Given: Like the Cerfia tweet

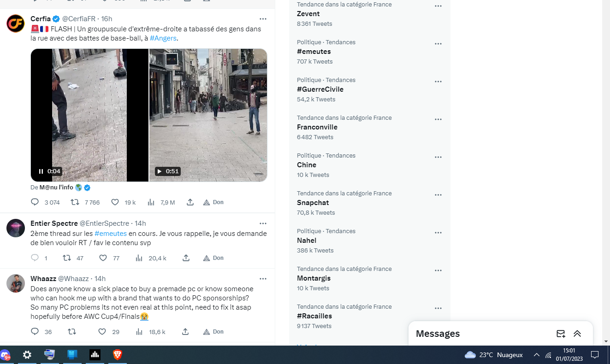Looking at the screenshot, I should (x=115, y=202).
